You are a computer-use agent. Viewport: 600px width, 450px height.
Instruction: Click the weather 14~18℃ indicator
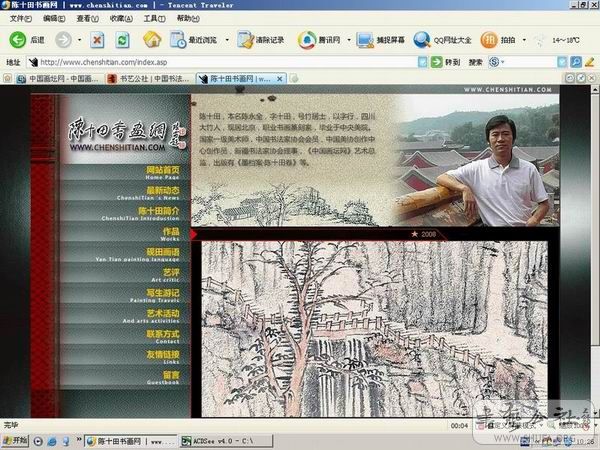coord(566,40)
